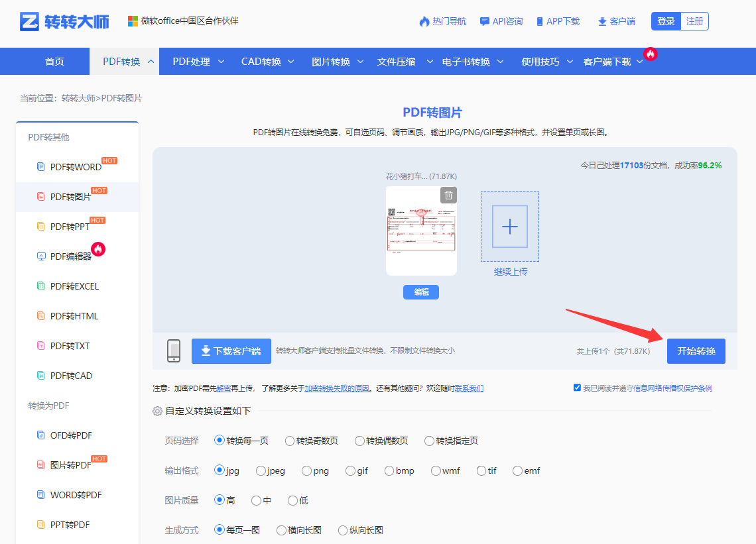Open the 联系我们 link
Image resolution: width=756 pixels, height=544 pixels.
pos(469,388)
